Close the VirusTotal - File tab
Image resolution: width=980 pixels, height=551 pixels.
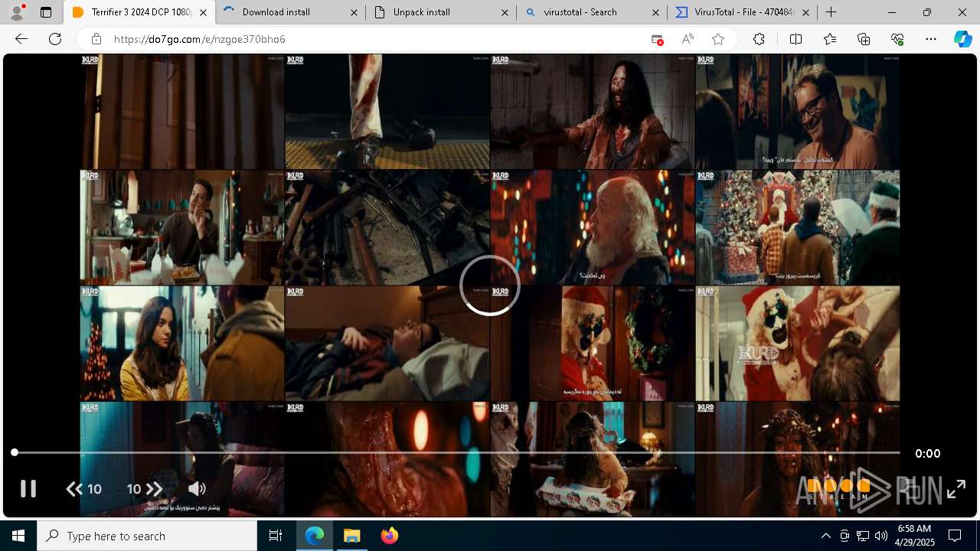pos(806,12)
